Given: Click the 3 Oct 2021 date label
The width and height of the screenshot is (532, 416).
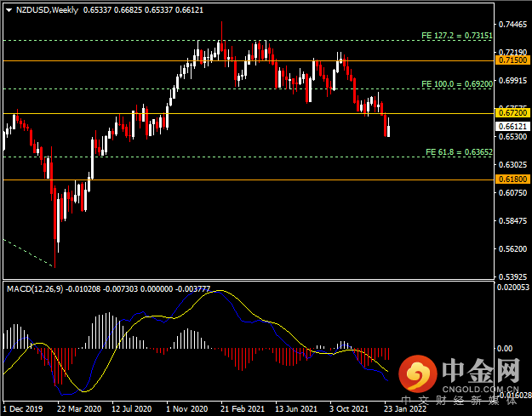Looking at the screenshot, I should pyautogui.click(x=349, y=409).
